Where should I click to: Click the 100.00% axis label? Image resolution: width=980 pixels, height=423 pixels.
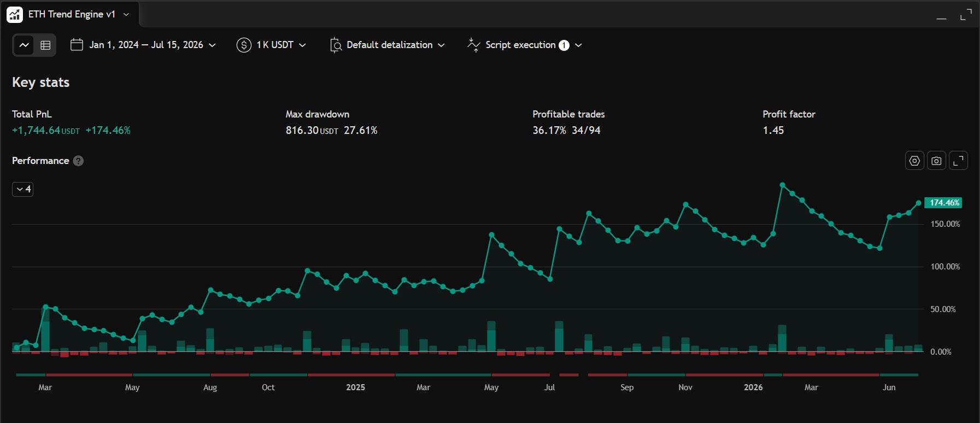pyautogui.click(x=945, y=267)
